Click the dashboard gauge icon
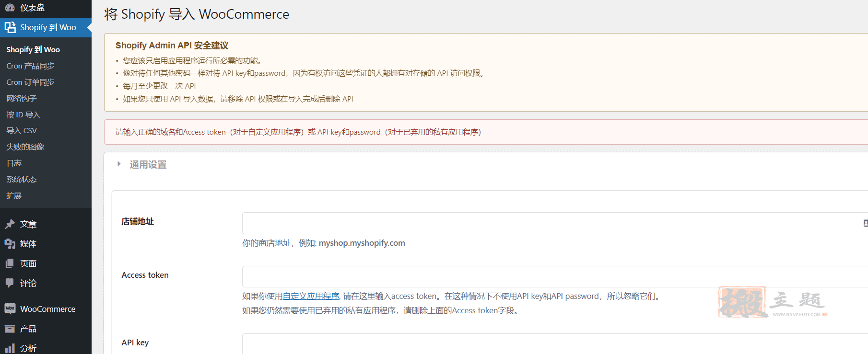 (x=10, y=7)
